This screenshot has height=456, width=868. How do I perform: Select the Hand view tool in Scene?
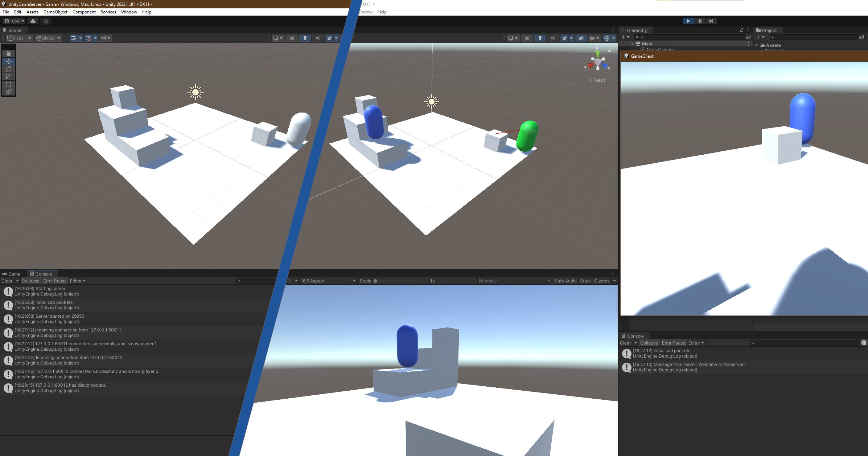click(x=9, y=53)
